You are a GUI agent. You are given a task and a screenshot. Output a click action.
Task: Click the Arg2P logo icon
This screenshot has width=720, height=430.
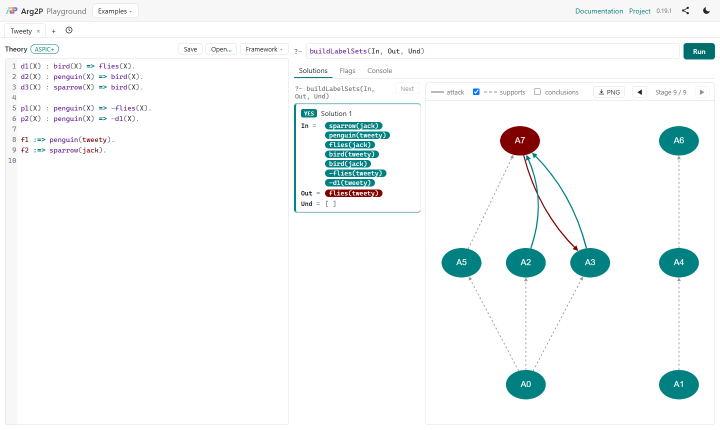point(11,11)
